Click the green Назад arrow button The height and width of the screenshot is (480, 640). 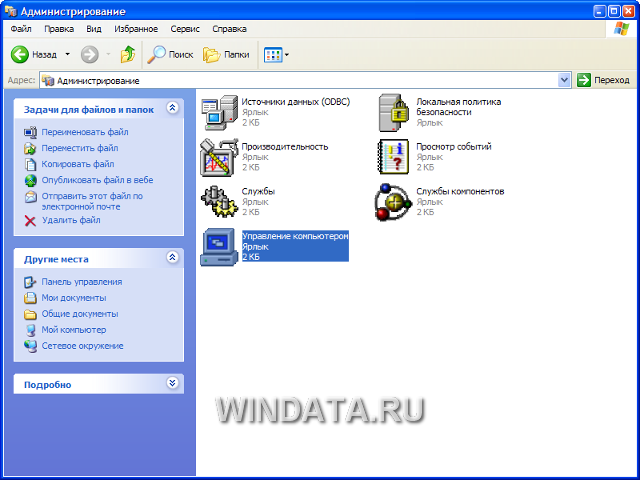pos(20,54)
